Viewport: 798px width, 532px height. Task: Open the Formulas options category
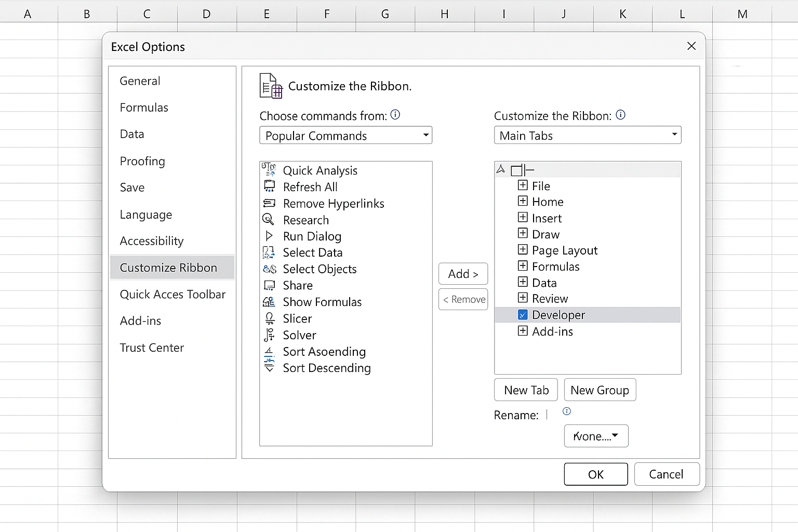[x=172, y=108]
